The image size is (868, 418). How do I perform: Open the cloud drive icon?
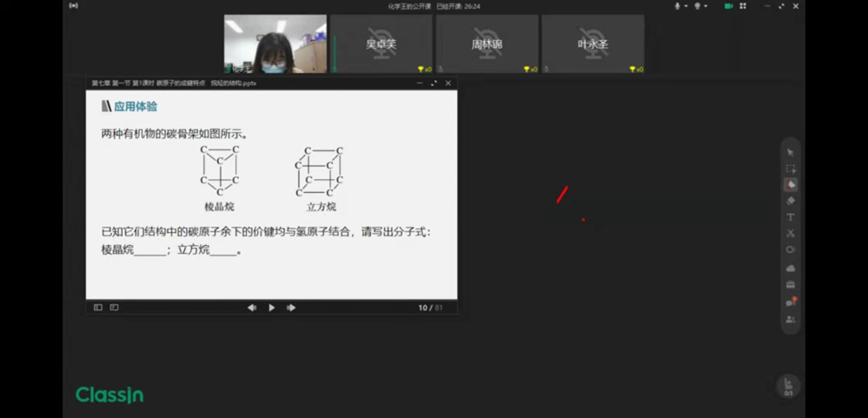tap(790, 269)
